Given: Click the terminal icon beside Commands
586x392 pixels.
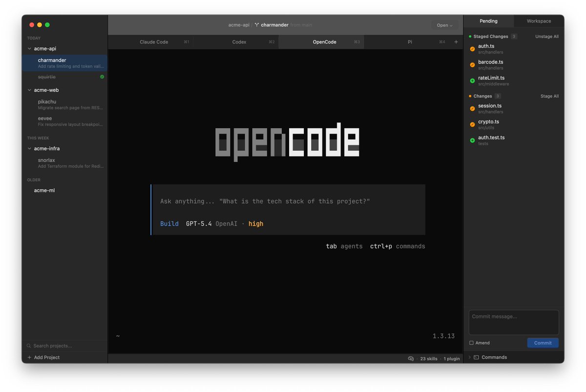Looking at the screenshot, I should point(476,357).
